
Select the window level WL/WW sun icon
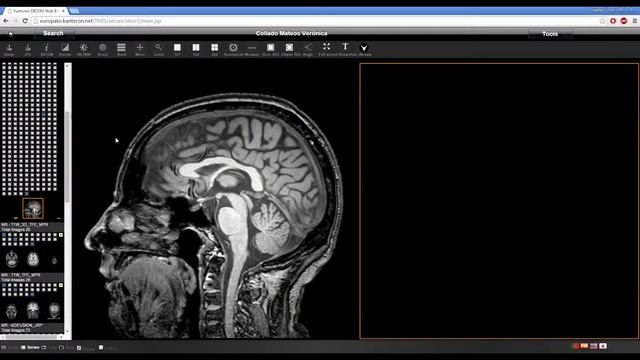coord(84,49)
